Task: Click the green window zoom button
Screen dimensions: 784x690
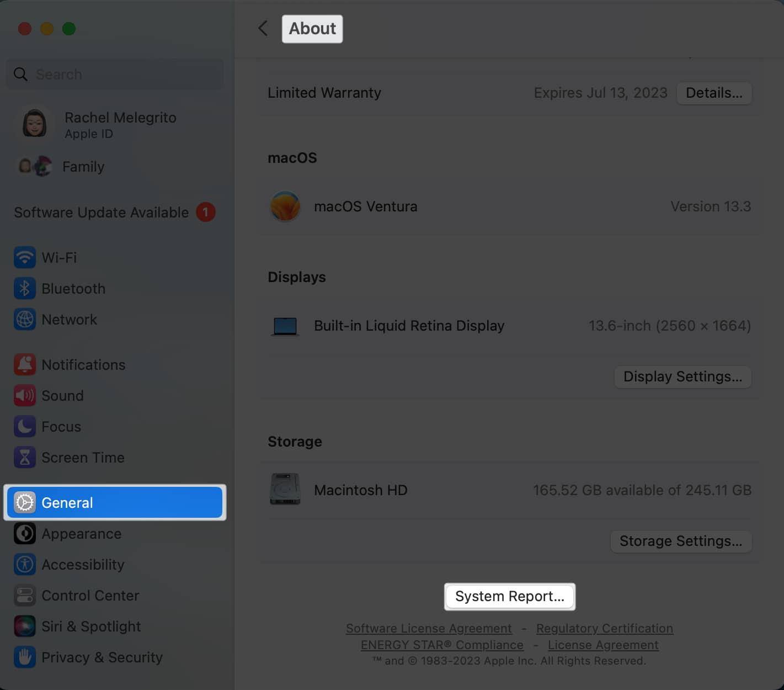Action: tap(69, 28)
